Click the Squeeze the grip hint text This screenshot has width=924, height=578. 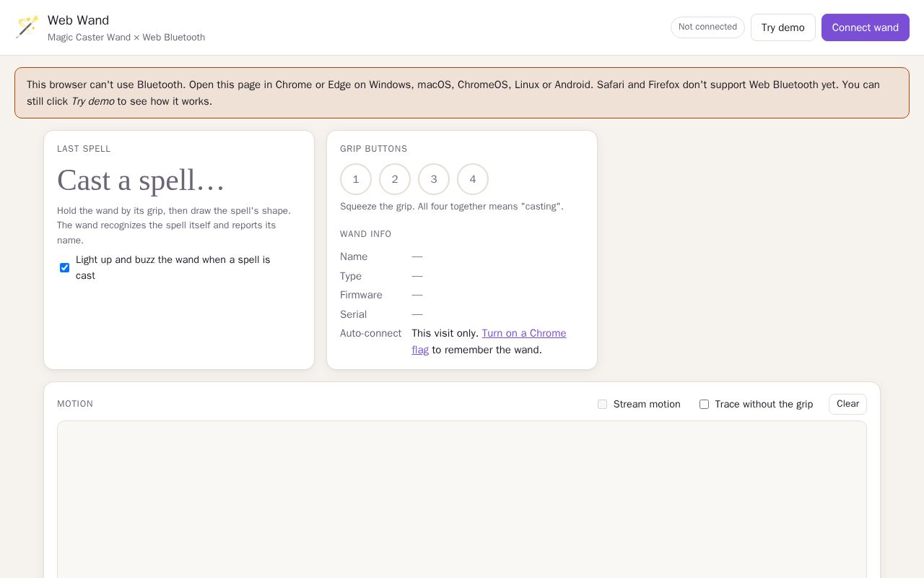coord(452,207)
